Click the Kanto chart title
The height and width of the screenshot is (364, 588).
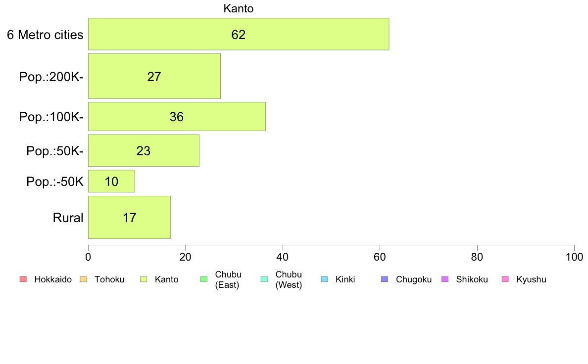pos(239,8)
